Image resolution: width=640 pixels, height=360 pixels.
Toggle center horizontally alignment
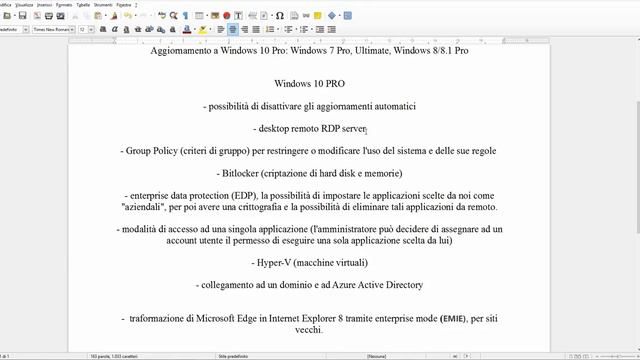(233, 29)
